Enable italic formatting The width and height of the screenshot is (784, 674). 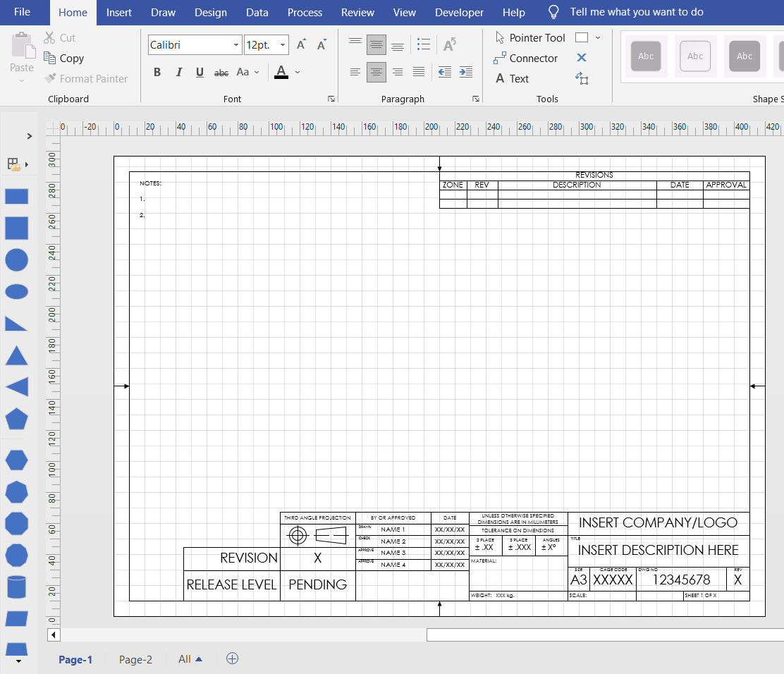point(178,72)
